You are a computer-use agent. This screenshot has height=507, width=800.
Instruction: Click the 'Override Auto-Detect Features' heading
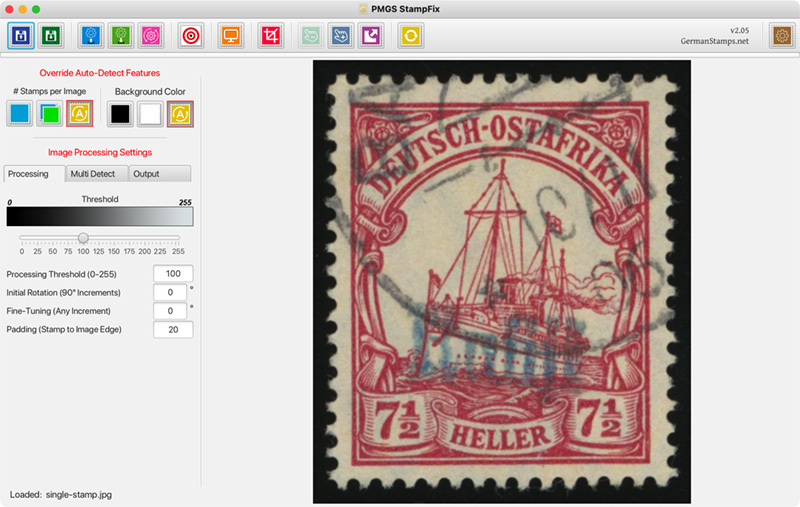[x=99, y=73]
